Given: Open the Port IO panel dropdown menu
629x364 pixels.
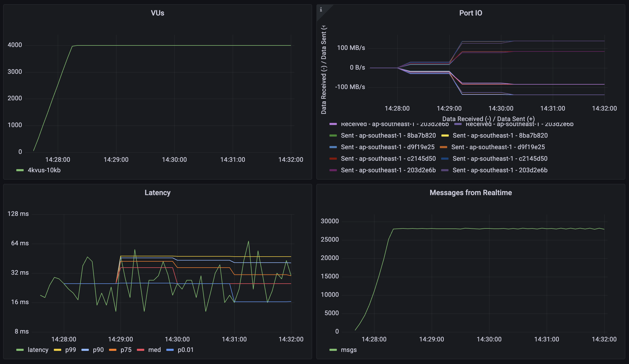Looking at the screenshot, I should click(471, 13).
